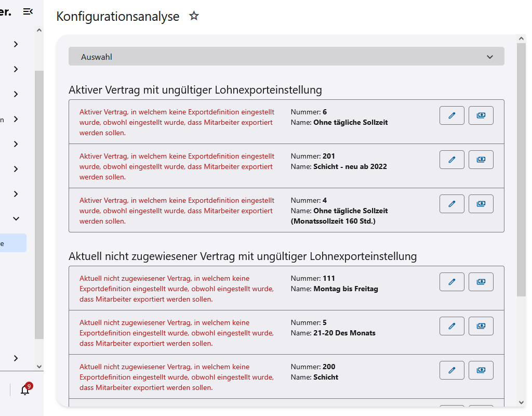Expand the Auswahl panel
Screen dimensions: 532x416
click(286, 57)
